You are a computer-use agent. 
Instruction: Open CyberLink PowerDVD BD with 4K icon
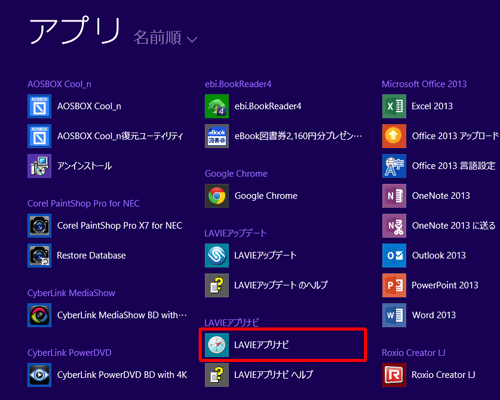pyautogui.click(x=39, y=375)
